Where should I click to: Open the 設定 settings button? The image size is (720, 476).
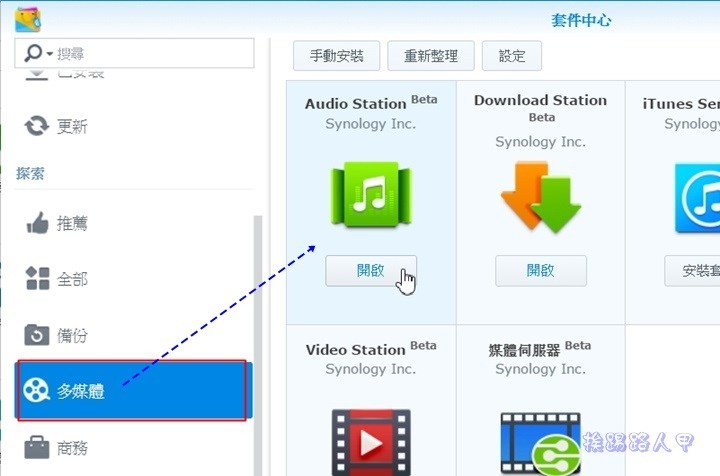pyautogui.click(x=512, y=56)
